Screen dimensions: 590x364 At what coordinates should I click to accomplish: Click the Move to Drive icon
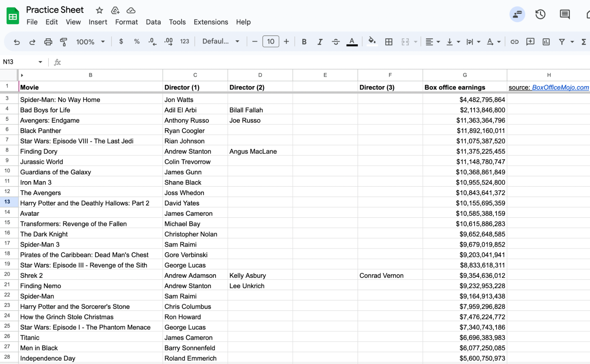click(115, 10)
